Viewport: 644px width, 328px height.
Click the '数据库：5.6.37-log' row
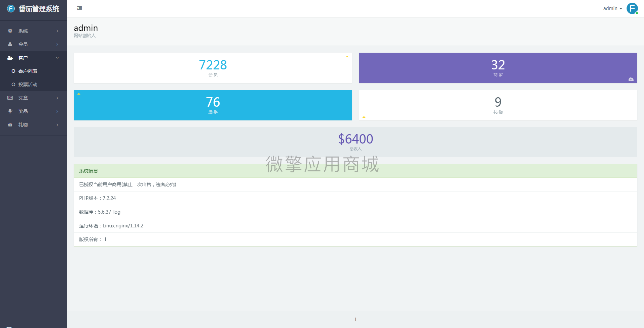tap(356, 212)
